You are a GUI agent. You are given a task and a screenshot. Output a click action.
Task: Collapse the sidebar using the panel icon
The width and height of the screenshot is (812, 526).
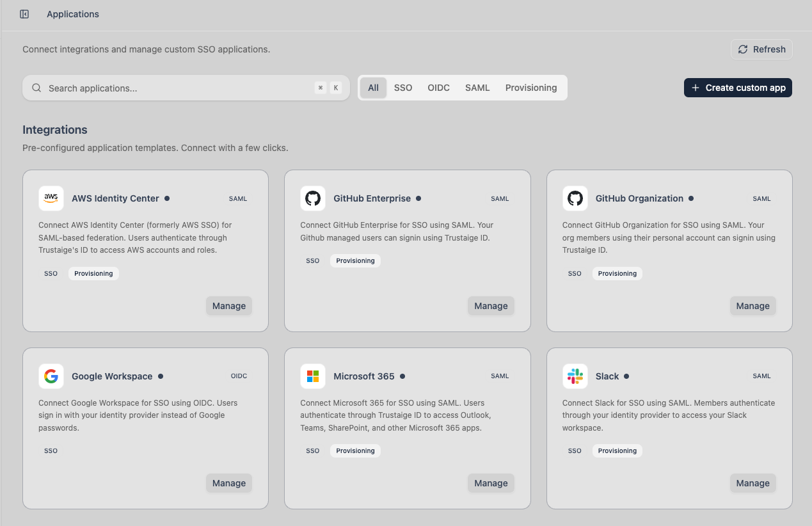pos(24,13)
